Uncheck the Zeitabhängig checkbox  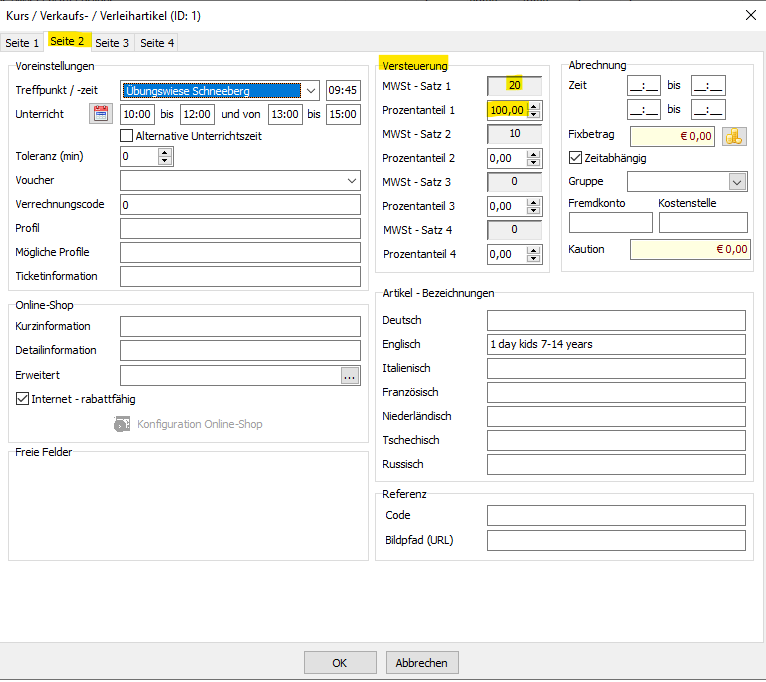[575, 158]
